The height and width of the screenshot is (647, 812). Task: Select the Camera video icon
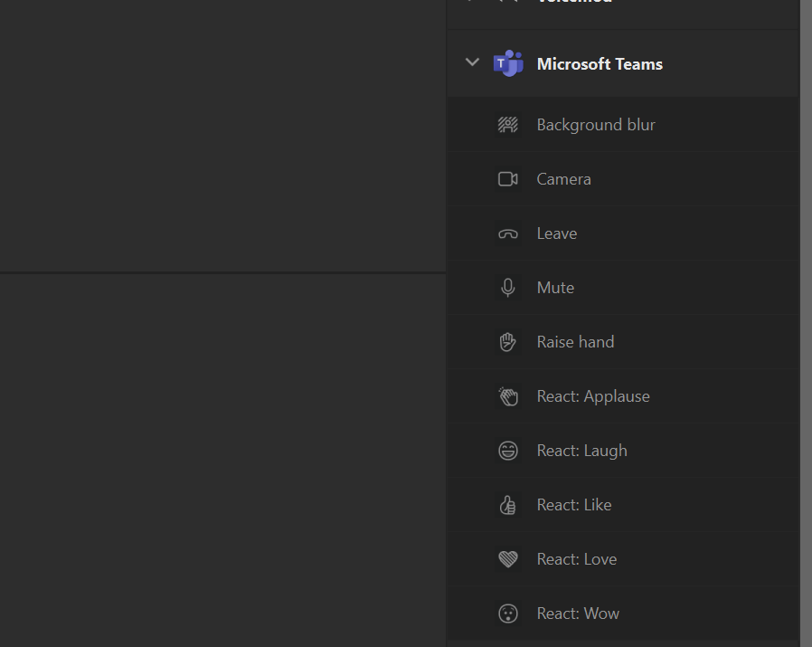(508, 179)
